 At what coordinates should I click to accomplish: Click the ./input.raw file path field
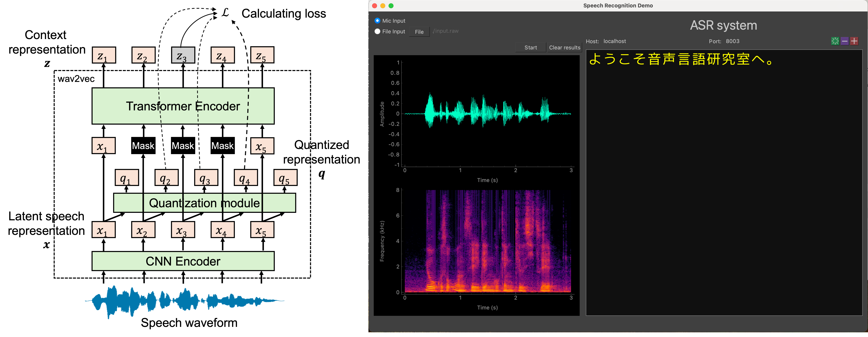[x=446, y=31]
